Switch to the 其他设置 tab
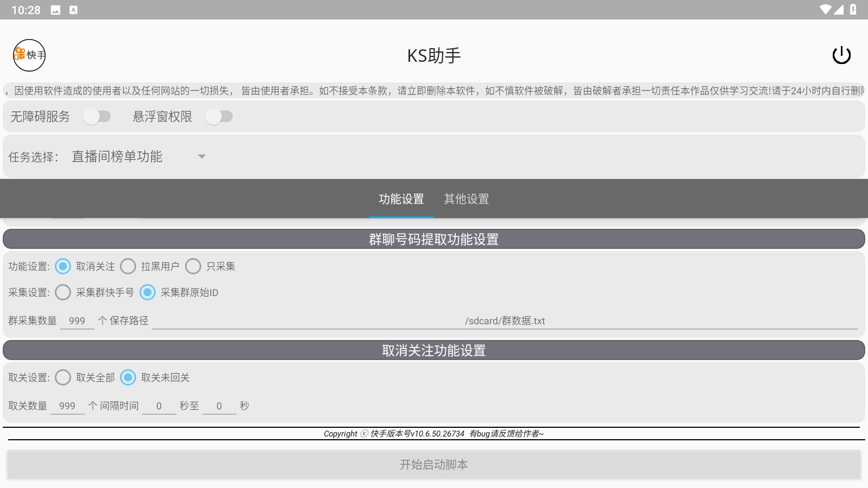868x488 pixels. coord(467,199)
